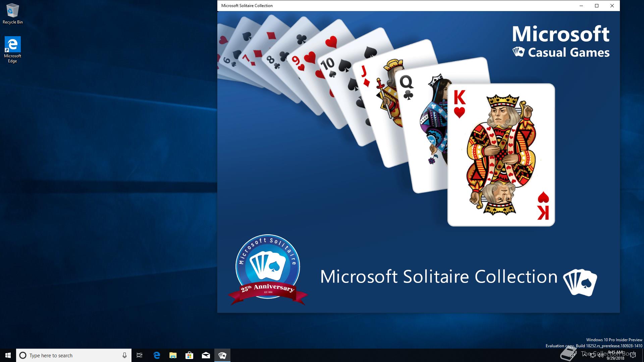Open the People icon in system tray
This screenshot has height=362, width=644.
pyautogui.click(x=572, y=355)
